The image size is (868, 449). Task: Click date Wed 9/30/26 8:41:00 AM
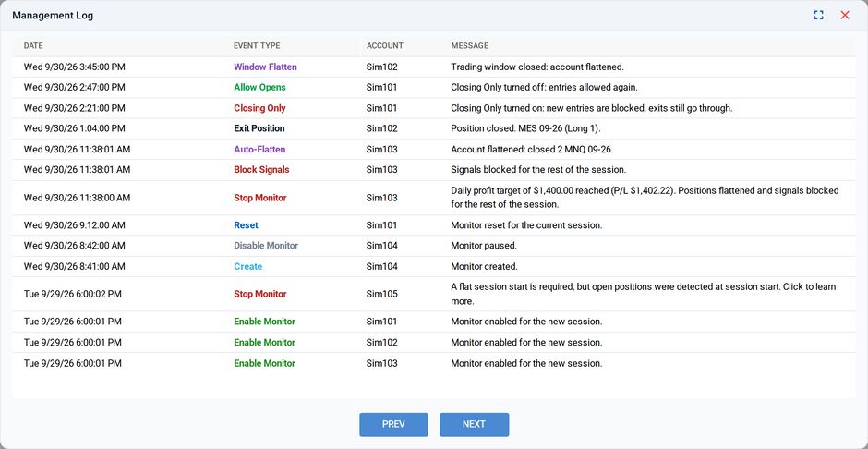click(74, 267)
